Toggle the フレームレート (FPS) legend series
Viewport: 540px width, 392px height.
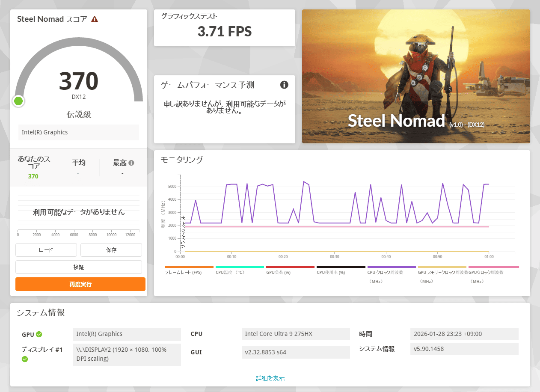click(x=183, y=272)
